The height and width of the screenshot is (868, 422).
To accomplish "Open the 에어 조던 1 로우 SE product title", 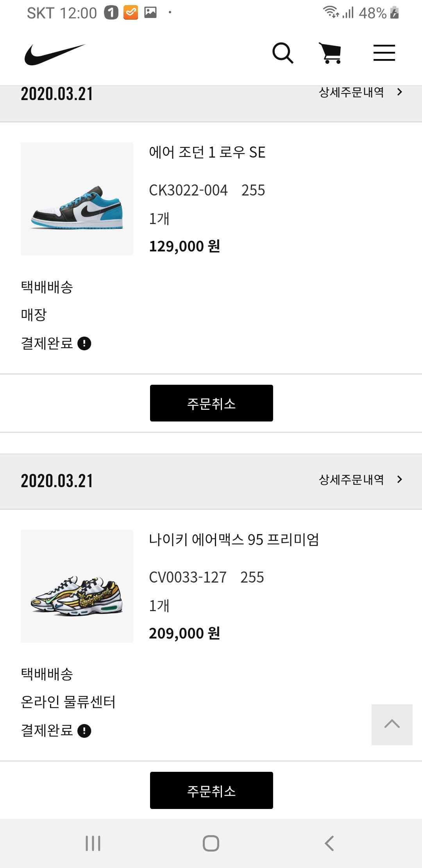I will tap(207, 152).
